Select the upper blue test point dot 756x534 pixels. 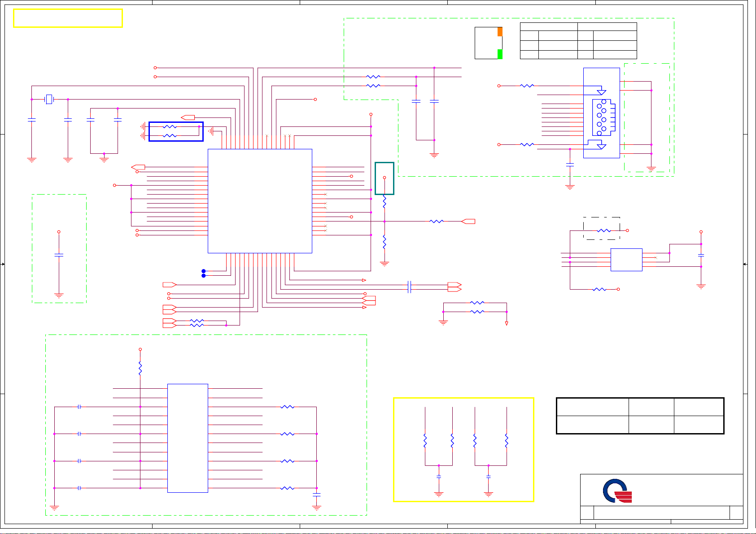204,271
